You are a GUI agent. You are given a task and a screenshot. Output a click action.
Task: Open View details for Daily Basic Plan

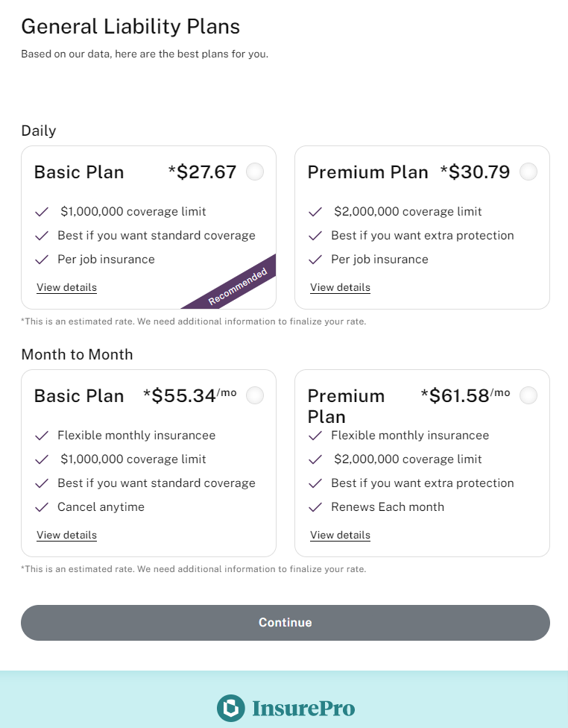pyautogui.click(x=66, y=287)
